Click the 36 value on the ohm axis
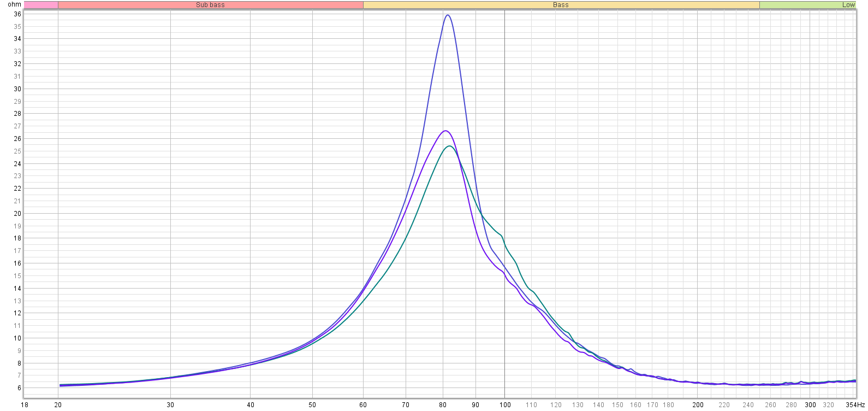The width and height of the screenshot is (868, 411). point(17,14)
